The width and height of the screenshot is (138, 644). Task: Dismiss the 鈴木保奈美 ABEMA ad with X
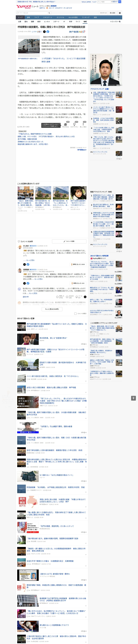coord(86,344)
